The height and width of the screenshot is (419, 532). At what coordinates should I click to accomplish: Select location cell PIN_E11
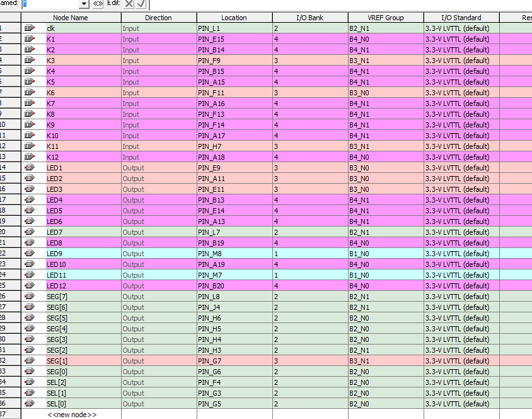pyautogui.click(x=234, y=189)
